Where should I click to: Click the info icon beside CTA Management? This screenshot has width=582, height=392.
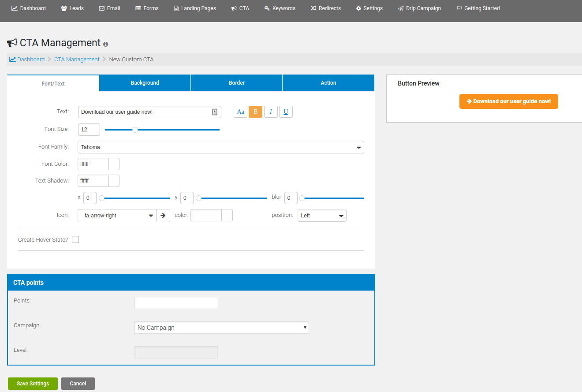105,44
